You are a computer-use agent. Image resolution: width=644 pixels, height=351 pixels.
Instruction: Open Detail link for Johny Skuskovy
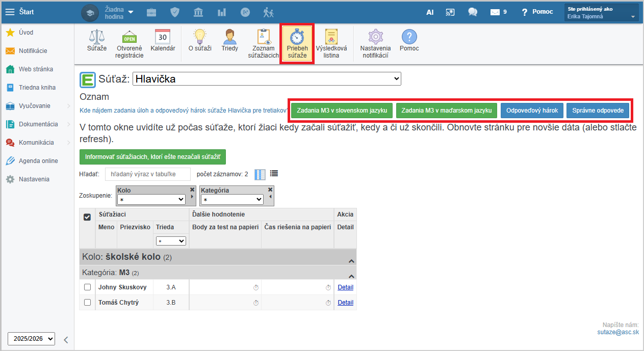pyautogui.click(x=345, y=287)
